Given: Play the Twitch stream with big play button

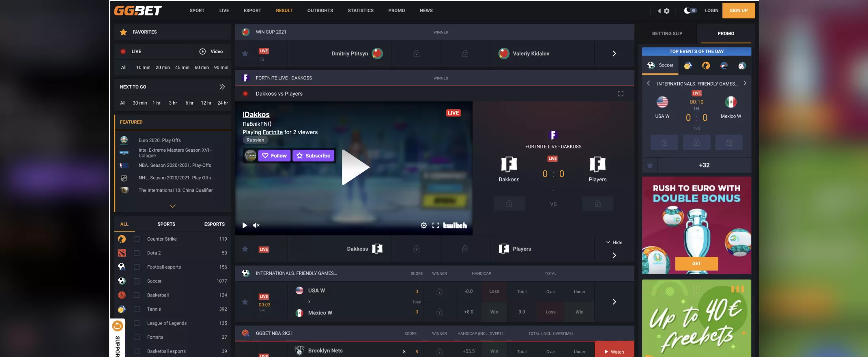Looking at the screenshot, I should click(355, 167).
